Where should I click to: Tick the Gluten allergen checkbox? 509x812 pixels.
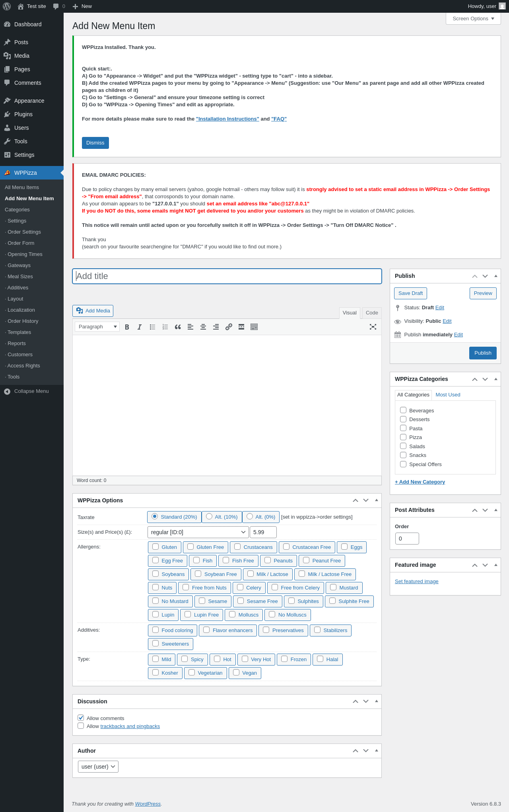[155, 547]
